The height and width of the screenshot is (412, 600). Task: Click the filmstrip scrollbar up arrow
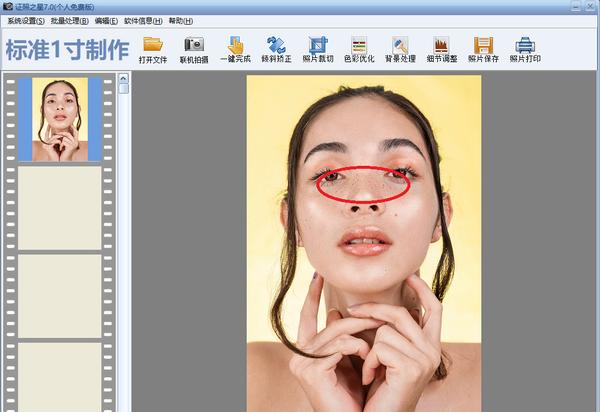pyautogui.click(x=124, y=76)
